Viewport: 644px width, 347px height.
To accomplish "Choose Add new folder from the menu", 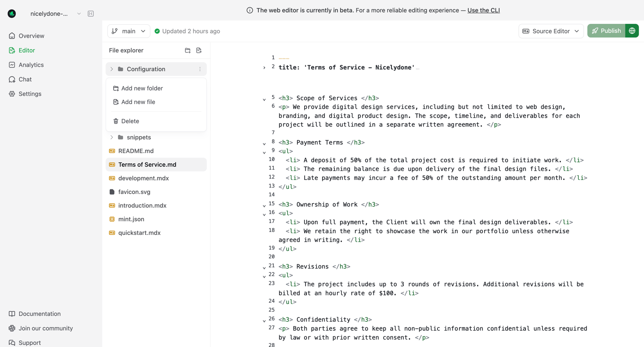I will click(x=156, y=88).
